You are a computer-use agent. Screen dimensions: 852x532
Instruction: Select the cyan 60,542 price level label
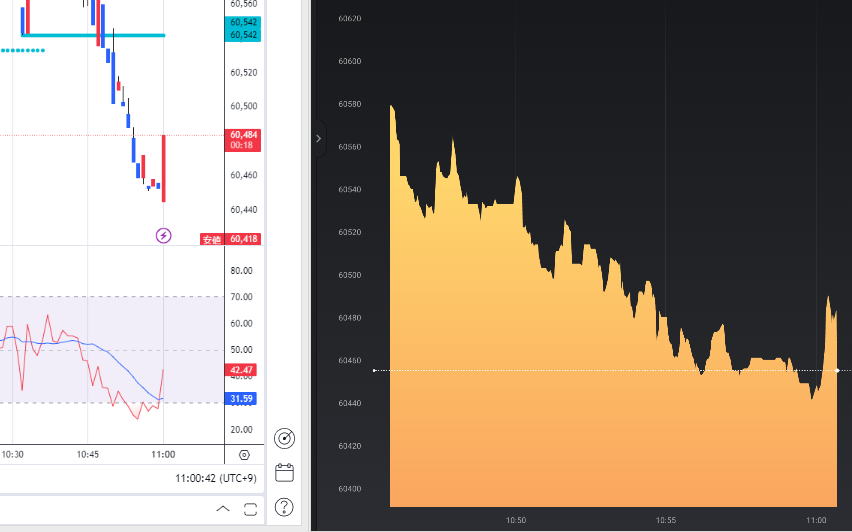point(244,35)
